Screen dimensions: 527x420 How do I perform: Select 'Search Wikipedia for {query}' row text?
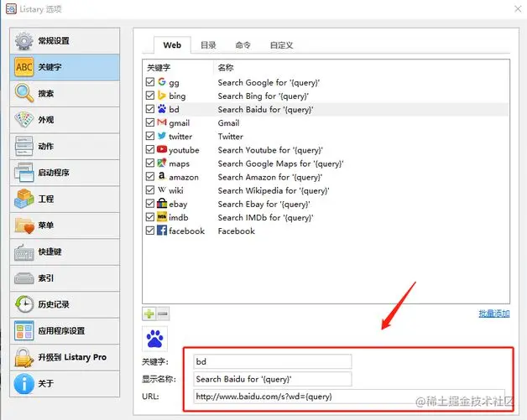(x=274, y=190)
